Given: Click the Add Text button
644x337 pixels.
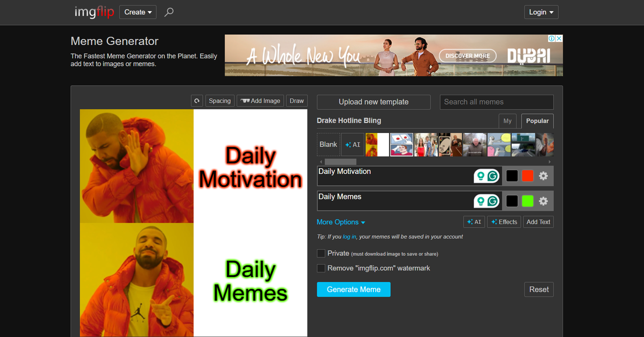Looking at the screenshot, I should (x=538, y=222).
